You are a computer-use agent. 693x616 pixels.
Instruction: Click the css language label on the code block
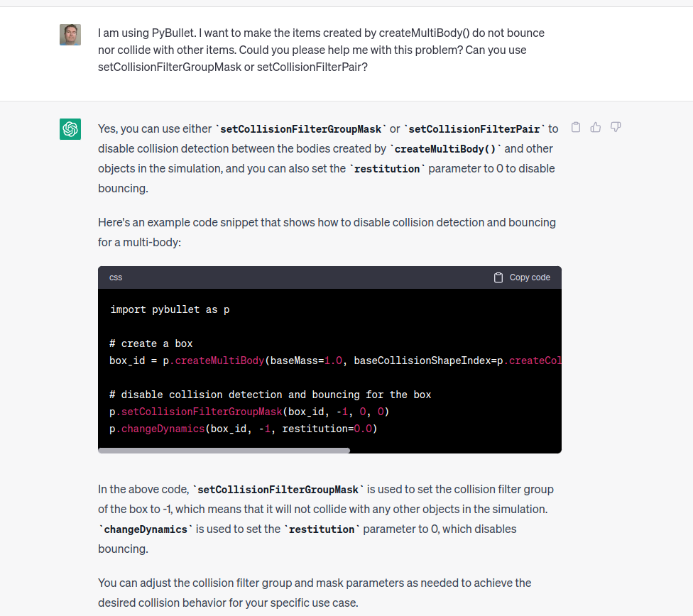[116, 277]
